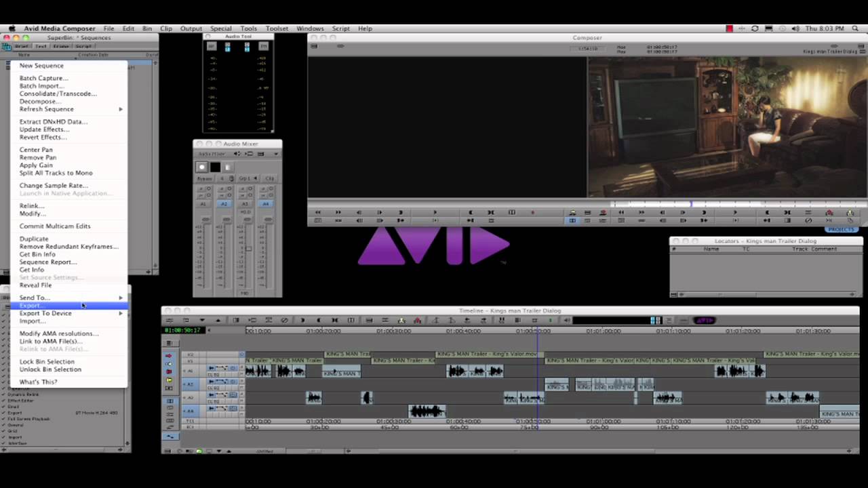868x488 pixels.
Task: Click the Text tab in SuperBin
Action: 40,46
